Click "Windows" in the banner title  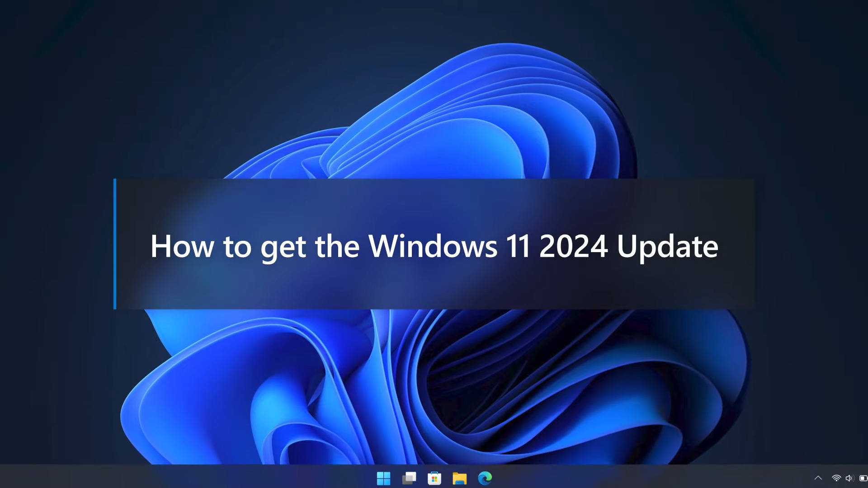(x=433, y=247)
